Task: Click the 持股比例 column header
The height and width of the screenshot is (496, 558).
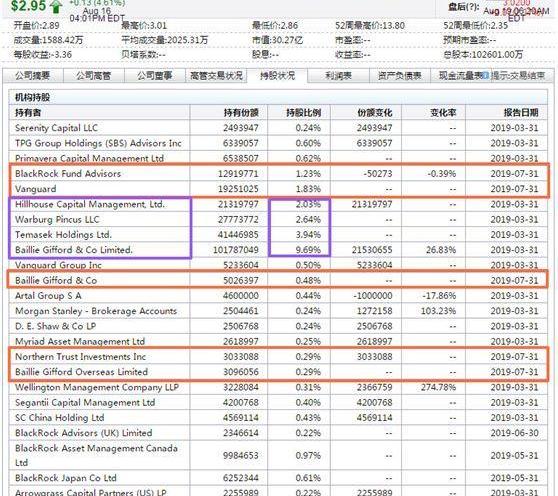Action: click(303, 113)
